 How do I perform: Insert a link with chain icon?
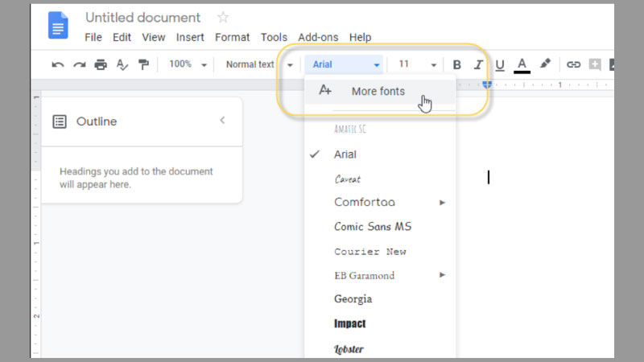pyautogui.click(x=573, y=64)
